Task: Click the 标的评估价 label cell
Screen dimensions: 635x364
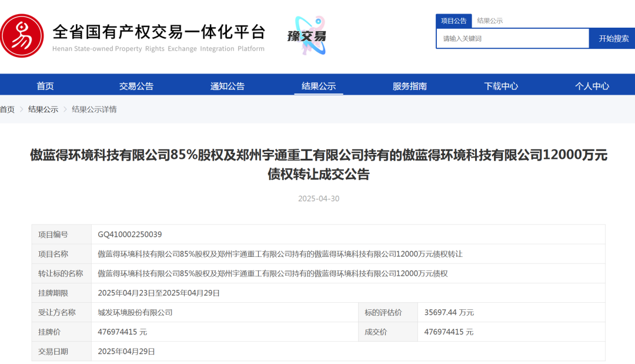Action: click(388, 312)
